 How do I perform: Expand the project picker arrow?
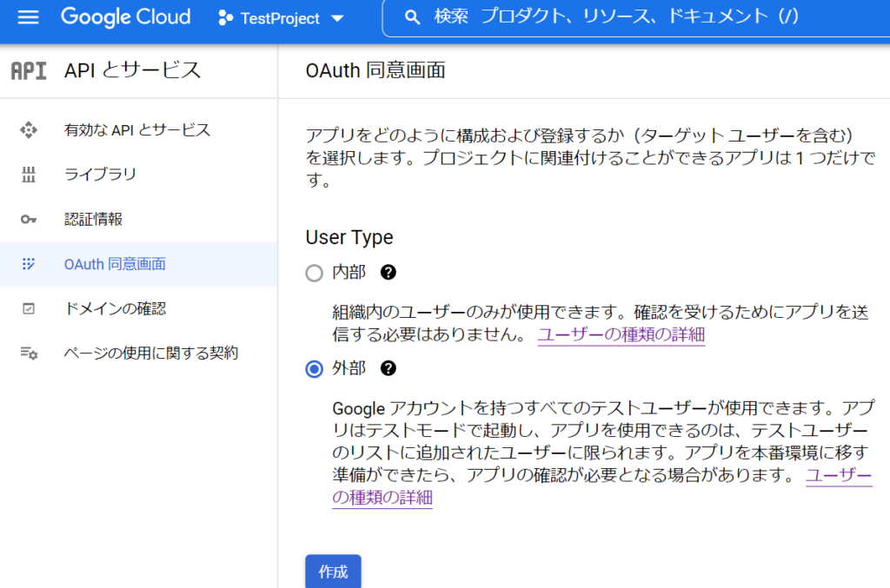[x=337, y=18]
